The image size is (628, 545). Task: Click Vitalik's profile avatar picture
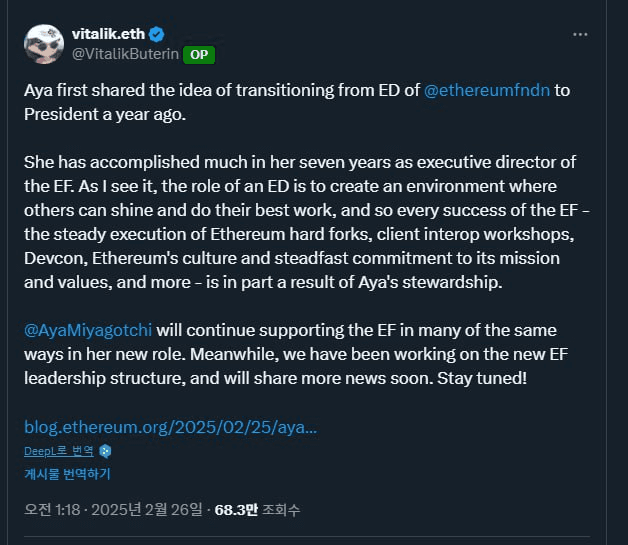43,43
